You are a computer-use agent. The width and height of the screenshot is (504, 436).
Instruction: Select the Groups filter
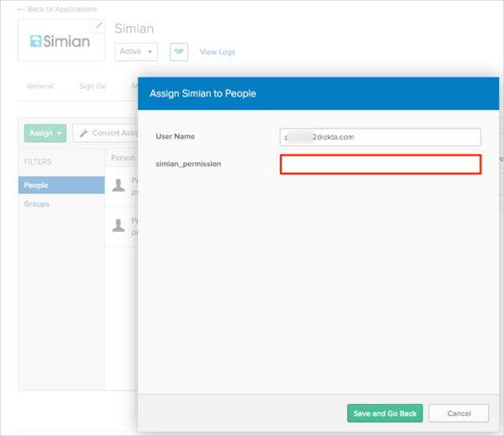(x=36, y=204)
